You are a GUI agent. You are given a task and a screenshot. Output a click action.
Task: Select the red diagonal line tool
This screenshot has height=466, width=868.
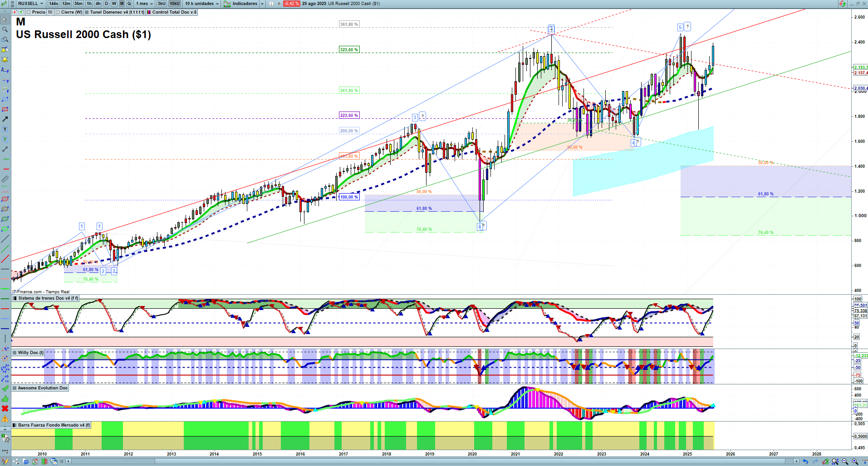(x=5, y=259)
